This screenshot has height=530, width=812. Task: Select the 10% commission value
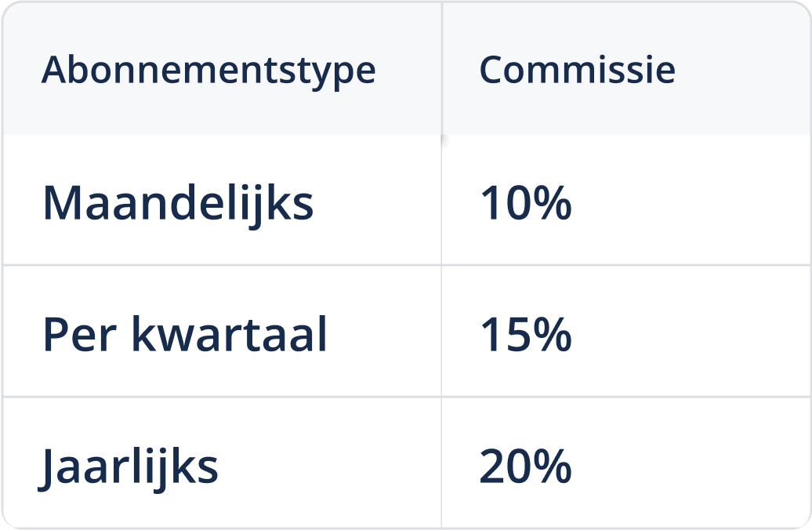(525, 203)
